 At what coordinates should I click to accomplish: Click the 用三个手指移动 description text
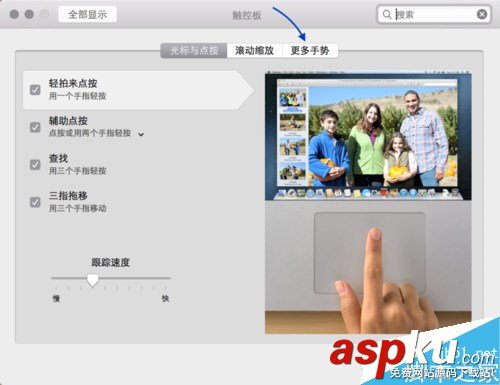(x=78, y=208)
